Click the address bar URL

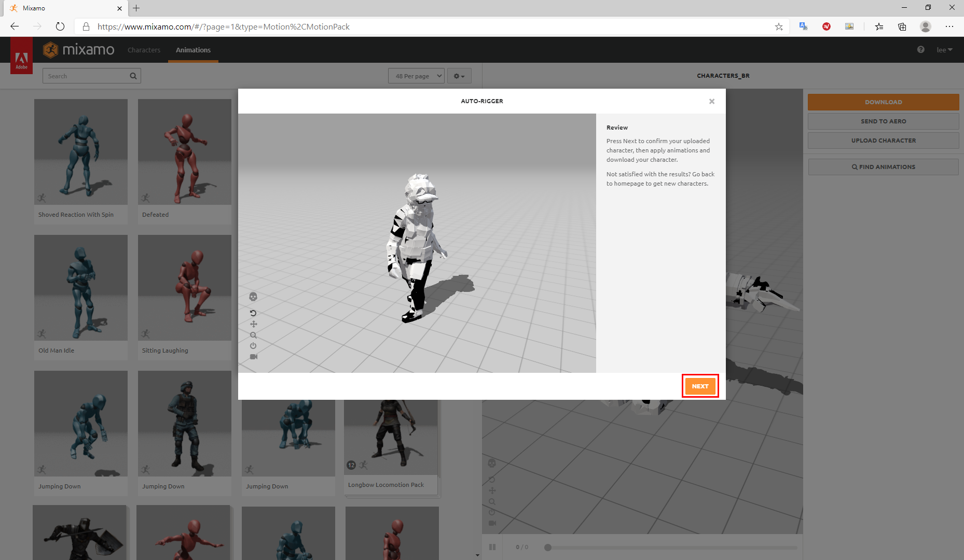(x=223, y=26)
